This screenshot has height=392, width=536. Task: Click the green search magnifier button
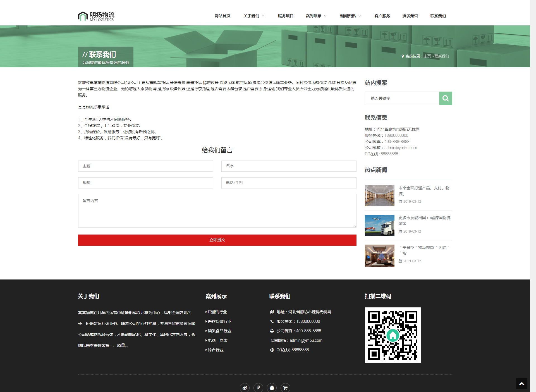pyautogui.click(x=445, y=98)
